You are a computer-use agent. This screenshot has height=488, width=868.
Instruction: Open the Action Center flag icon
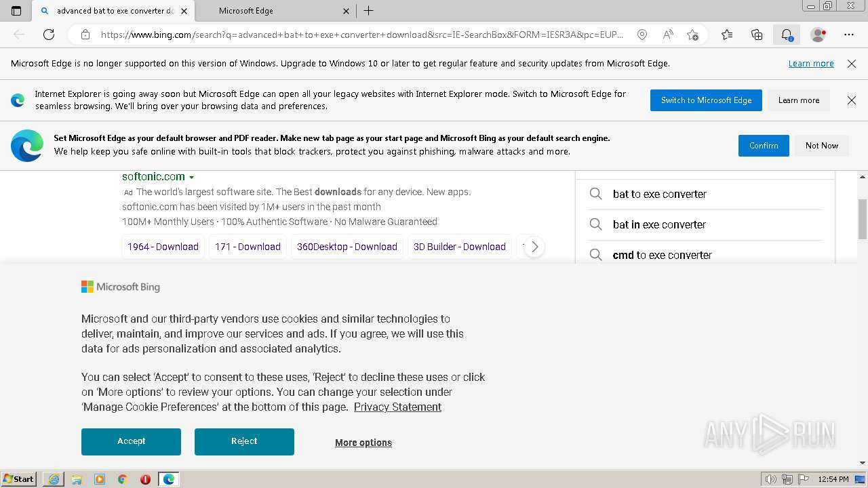click(804, 479)
